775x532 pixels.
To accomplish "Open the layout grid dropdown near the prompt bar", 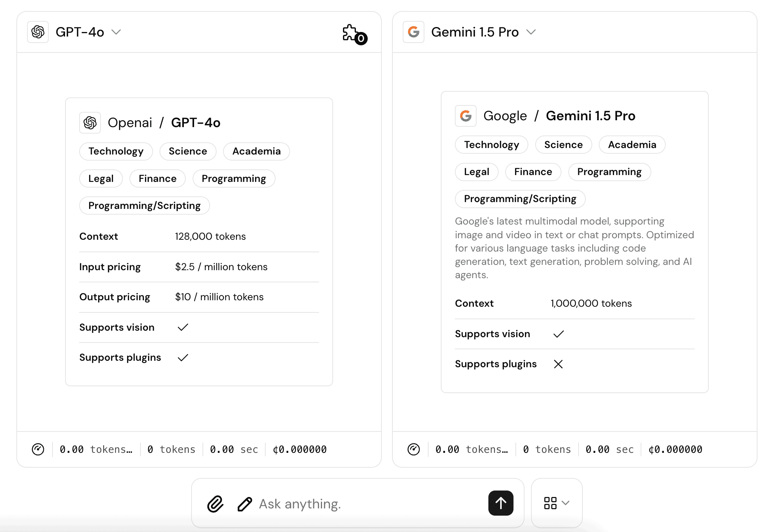I will [x=557, y=503].
